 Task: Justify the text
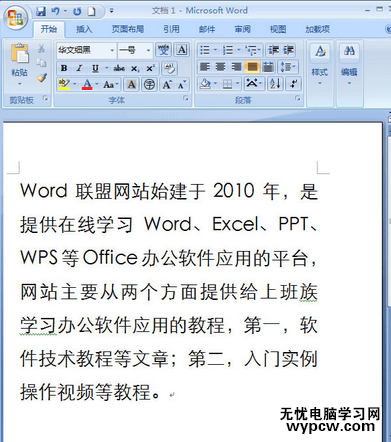point(252,67)
